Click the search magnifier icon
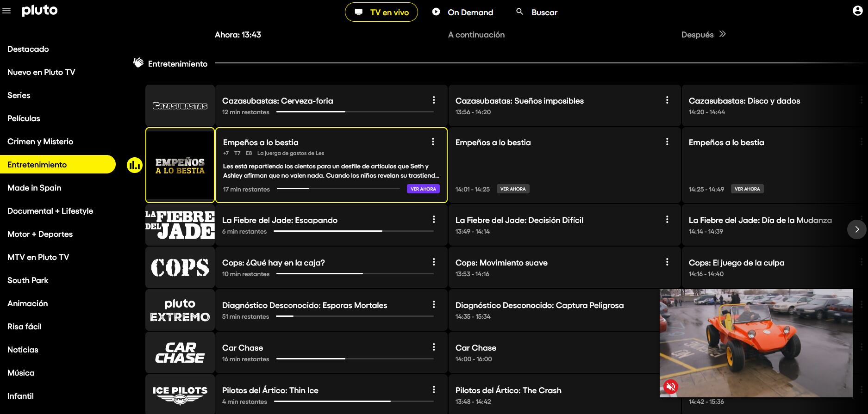The image size is (868, 414). coord(519,12)
